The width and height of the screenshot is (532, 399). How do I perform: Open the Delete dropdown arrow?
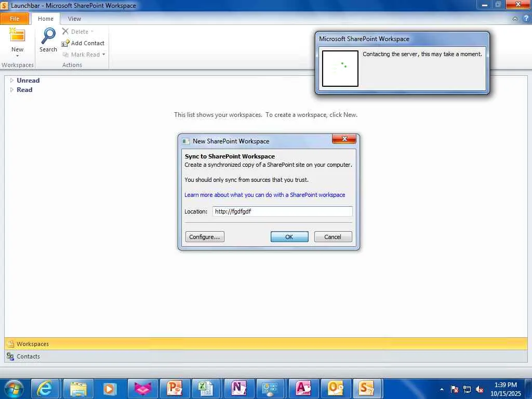click(92, 32)
